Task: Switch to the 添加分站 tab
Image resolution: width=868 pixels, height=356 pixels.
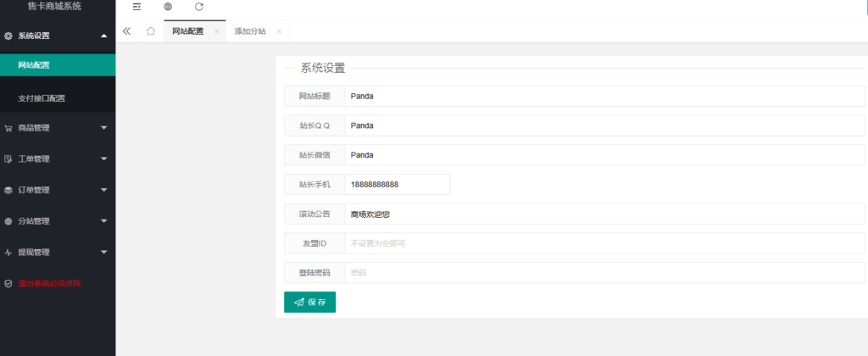Action: coord(257,31)
